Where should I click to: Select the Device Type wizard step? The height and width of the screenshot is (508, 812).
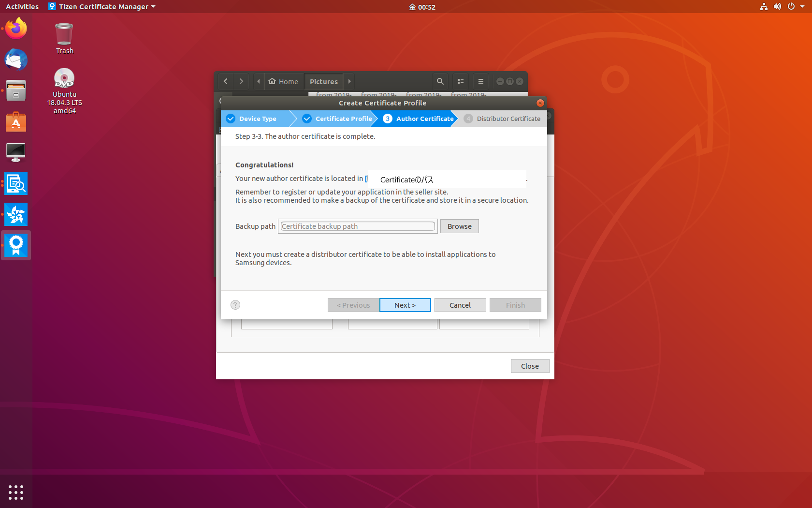[258, 119]
